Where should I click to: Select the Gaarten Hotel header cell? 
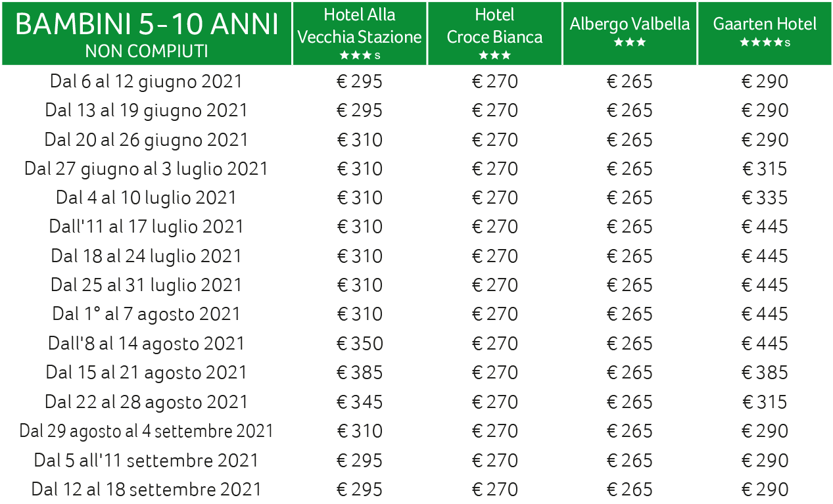(765, 33)
